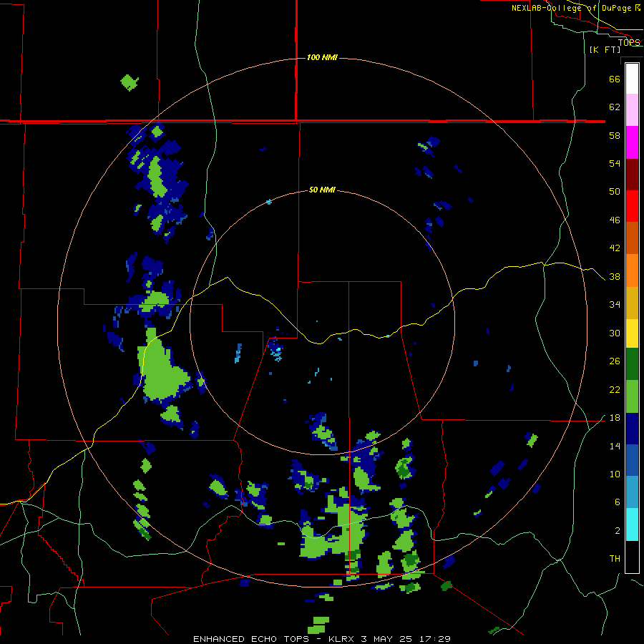The height and width of the screenshot is (644, 644).
Task: Pick the bright orange legend swatch
Action: 632,270
